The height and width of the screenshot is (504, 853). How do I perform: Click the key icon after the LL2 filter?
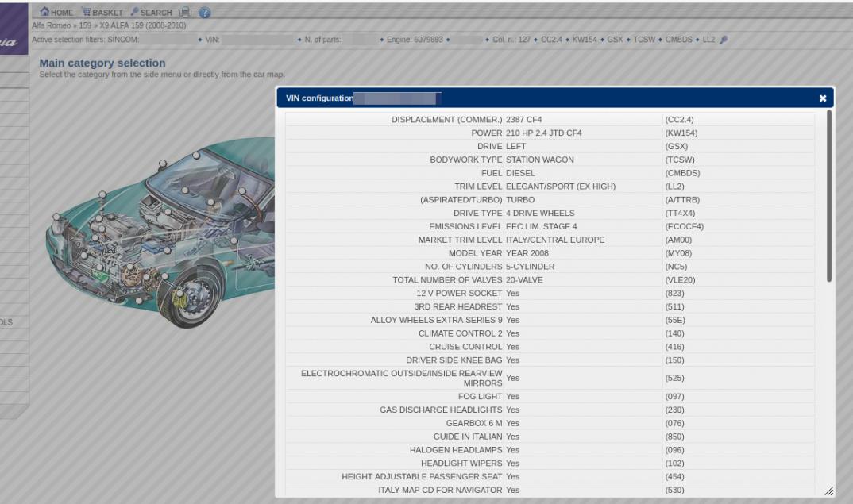click(x=723, y=40)
